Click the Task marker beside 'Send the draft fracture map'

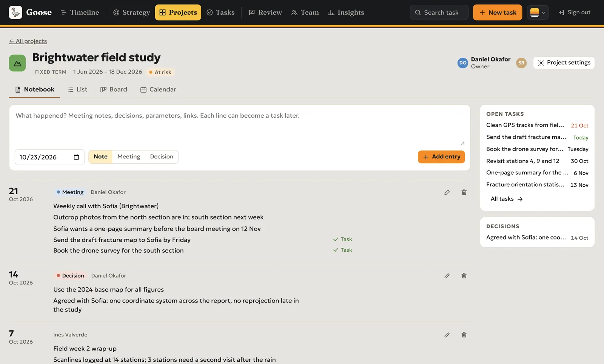(x=342, y=240)
